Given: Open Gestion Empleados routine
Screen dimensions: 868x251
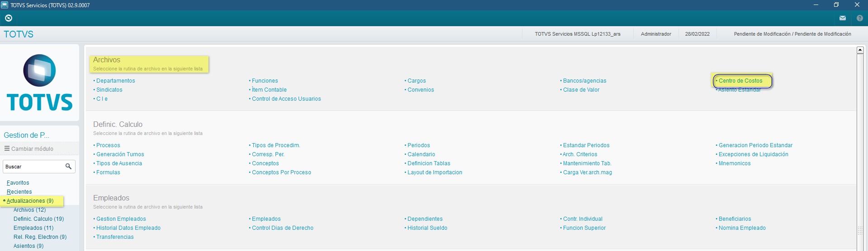Looking at the screenshot, I should tap(121, 219).
